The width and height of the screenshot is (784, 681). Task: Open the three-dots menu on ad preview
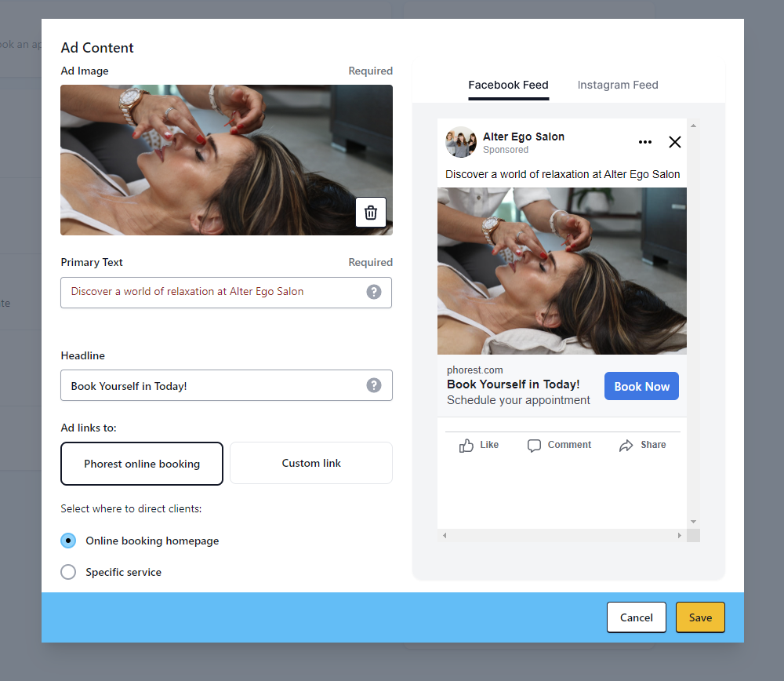[645, 142]
